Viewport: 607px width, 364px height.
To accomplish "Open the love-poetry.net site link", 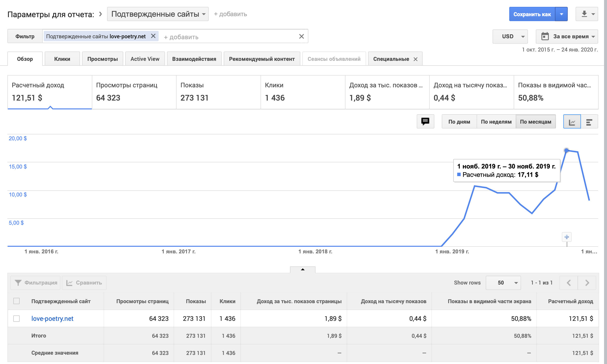I will 52,319.
